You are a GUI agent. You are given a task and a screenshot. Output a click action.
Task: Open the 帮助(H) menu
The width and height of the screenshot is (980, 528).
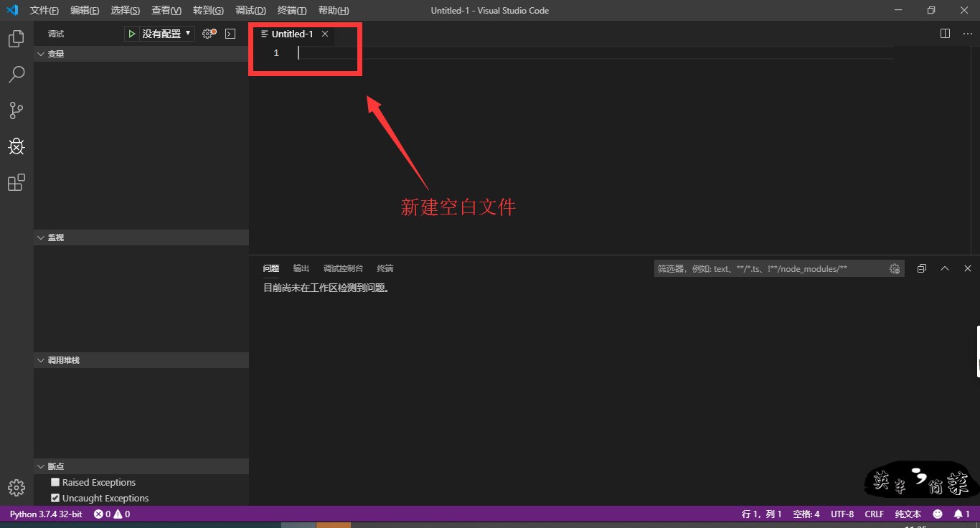pos(334,10)
